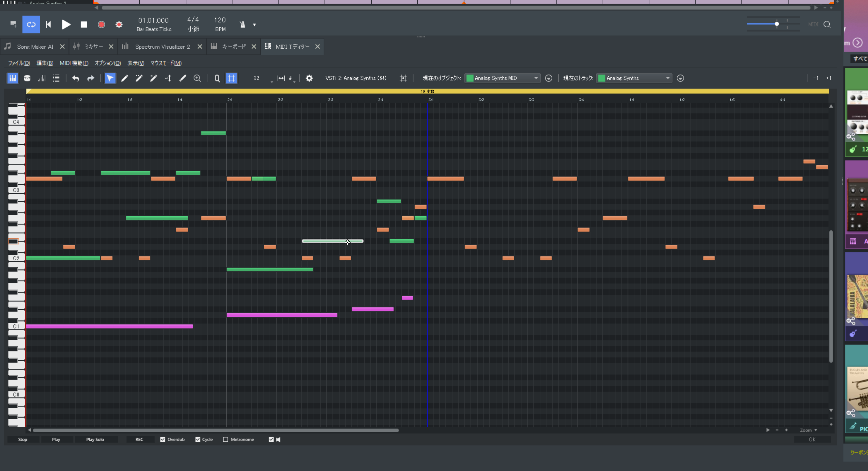Toggle the Cycle checkbox
Screen dimensions: 868x471
coord(198,439)
